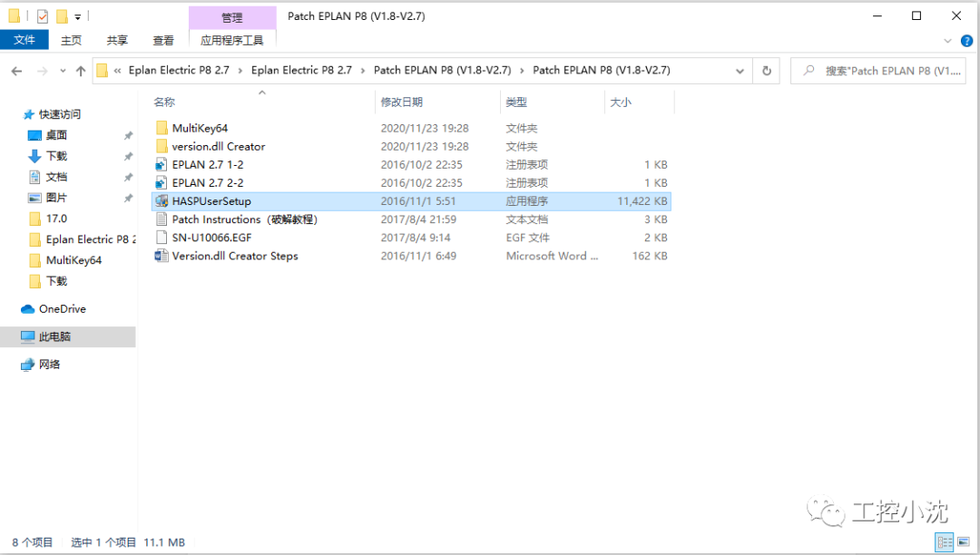Click the Patch Instructions text file icon

162,219
